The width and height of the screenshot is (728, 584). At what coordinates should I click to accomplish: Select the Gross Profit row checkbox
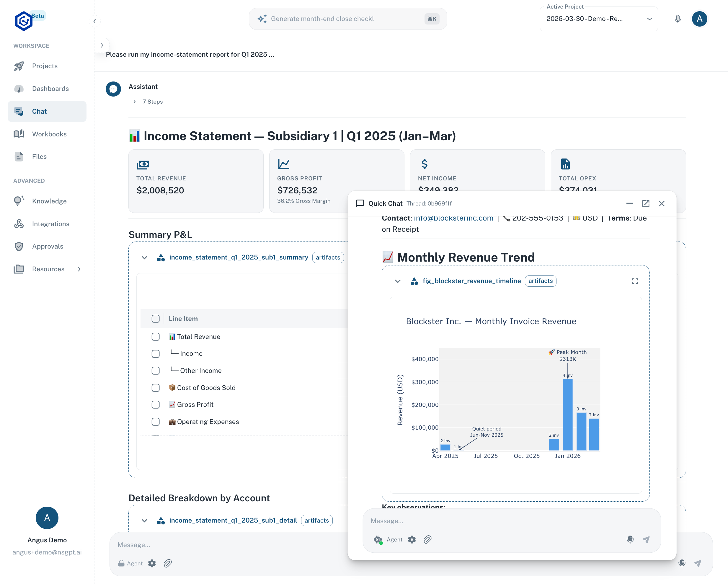tap(155, 405)
